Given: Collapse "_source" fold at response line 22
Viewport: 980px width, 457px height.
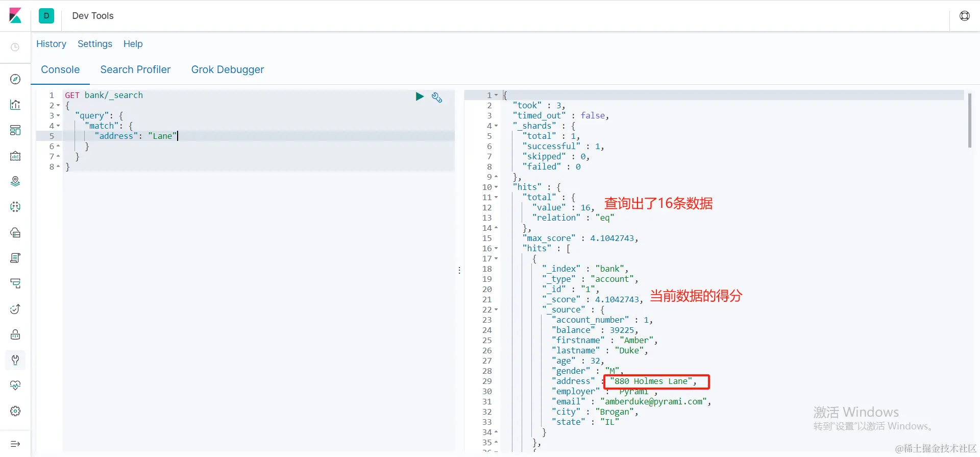Looking at the screenshot, I should (x=496, y=310).
